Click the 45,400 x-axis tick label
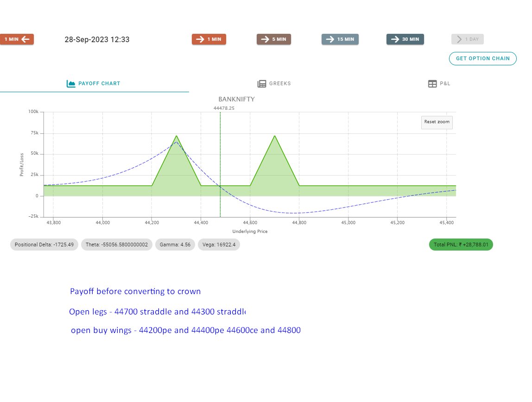The height and width of the screenshot is (402, 532). (447, 223)
